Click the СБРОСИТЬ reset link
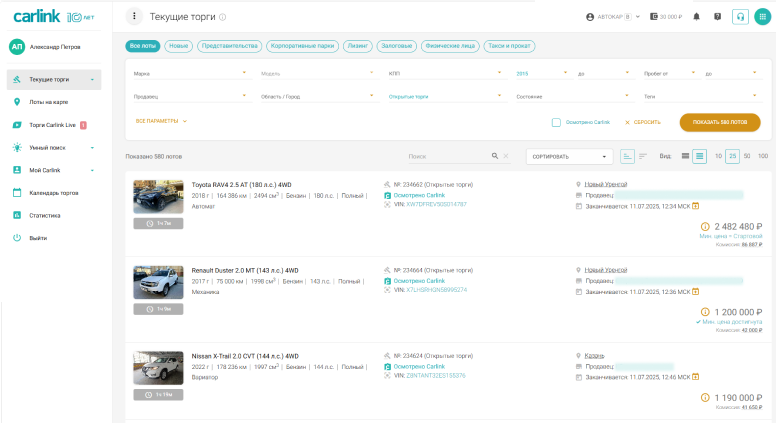This screenshot has height=423, width=776. point(643,122)
